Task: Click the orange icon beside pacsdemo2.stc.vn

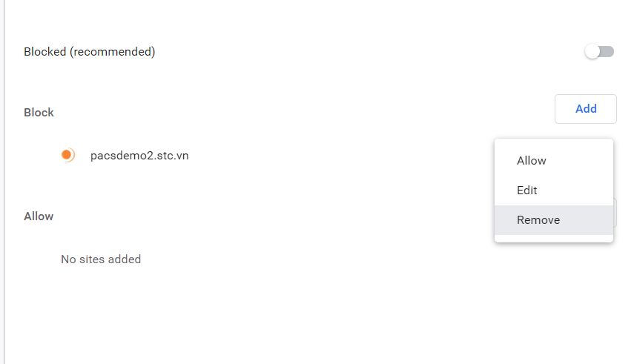Action: click(67, 155)
